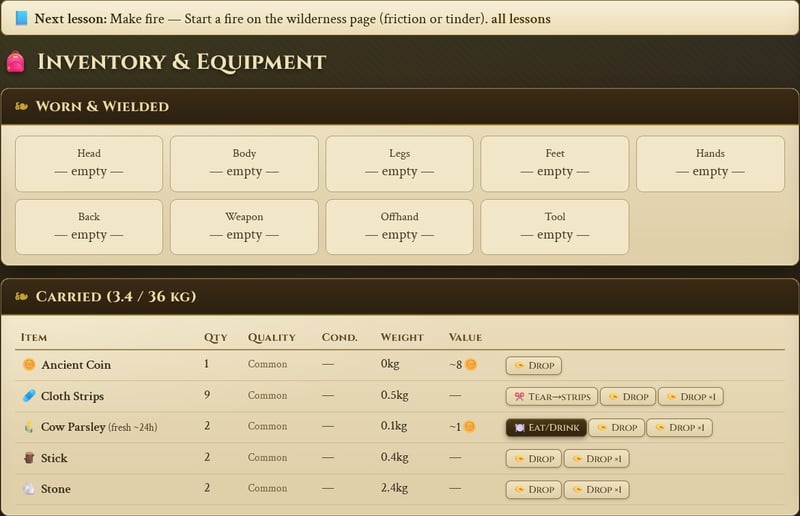Drop one Cow Parsley with Drop ×1
Image resolution: width=800 pixels, height=516 pixels.
680,428
